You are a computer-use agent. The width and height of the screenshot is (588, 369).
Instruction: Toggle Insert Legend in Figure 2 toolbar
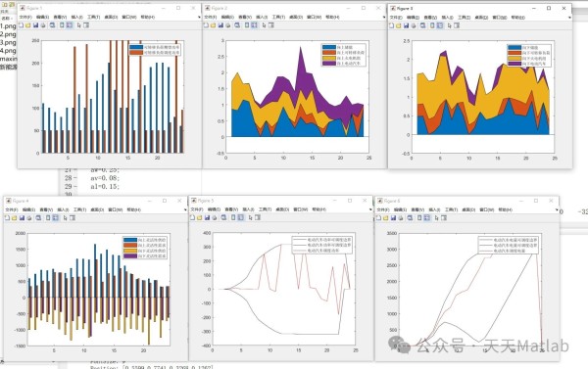coord(254,25)
